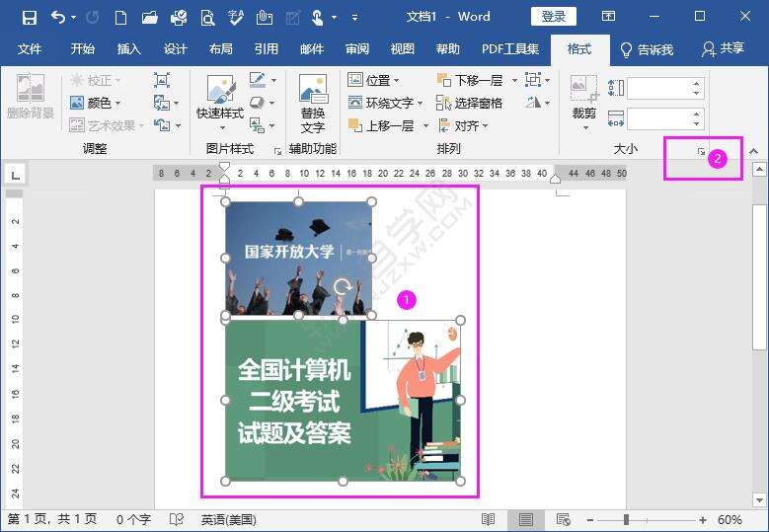Click the shape width input field
Viewport: 769px width, 532px height.
(659, 119)
